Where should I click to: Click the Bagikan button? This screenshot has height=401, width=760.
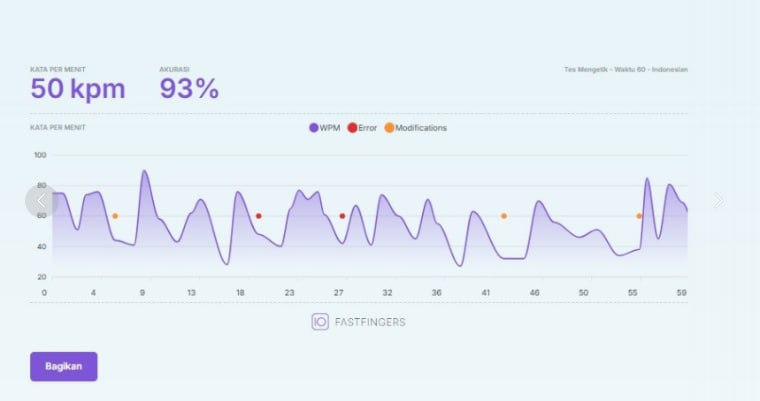(63, 367)
